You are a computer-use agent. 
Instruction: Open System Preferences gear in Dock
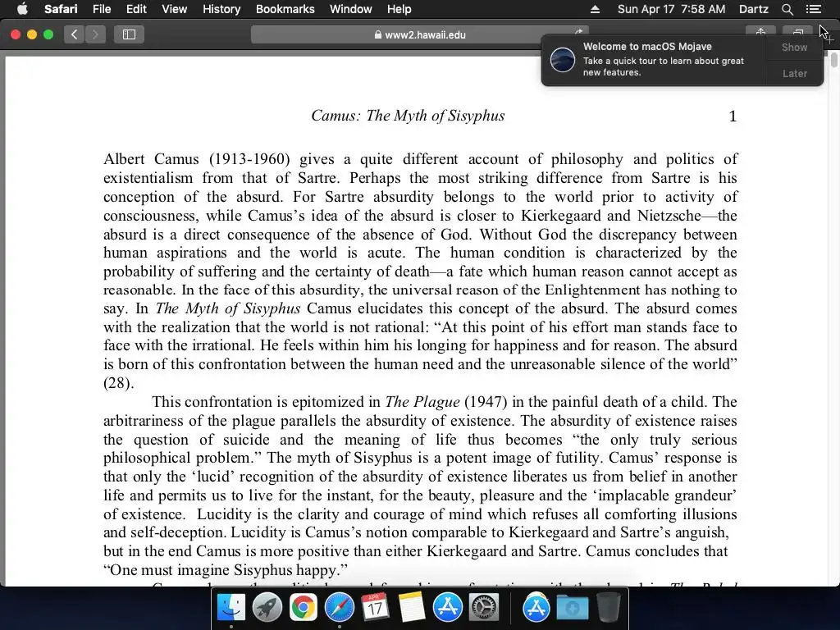click(484, 608)
